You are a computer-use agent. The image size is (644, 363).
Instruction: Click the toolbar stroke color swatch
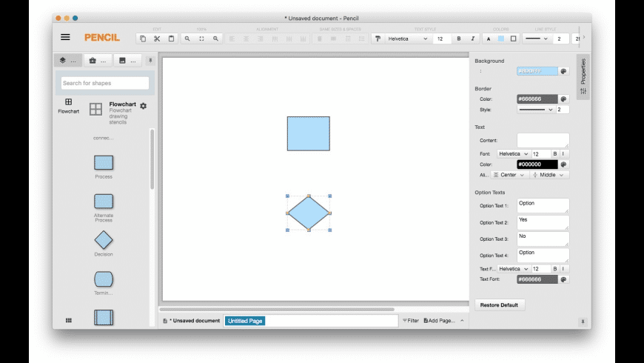(514, 39)
